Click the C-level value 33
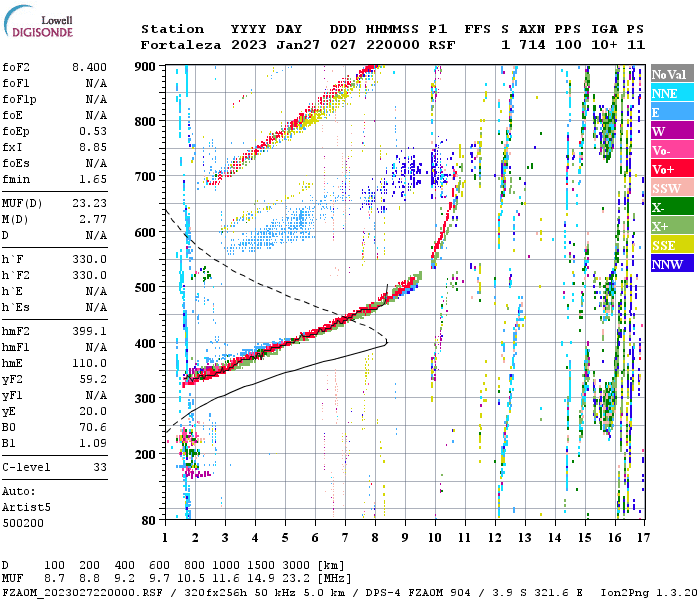Screen dimensions: 700x600 [x=100, y=467]
